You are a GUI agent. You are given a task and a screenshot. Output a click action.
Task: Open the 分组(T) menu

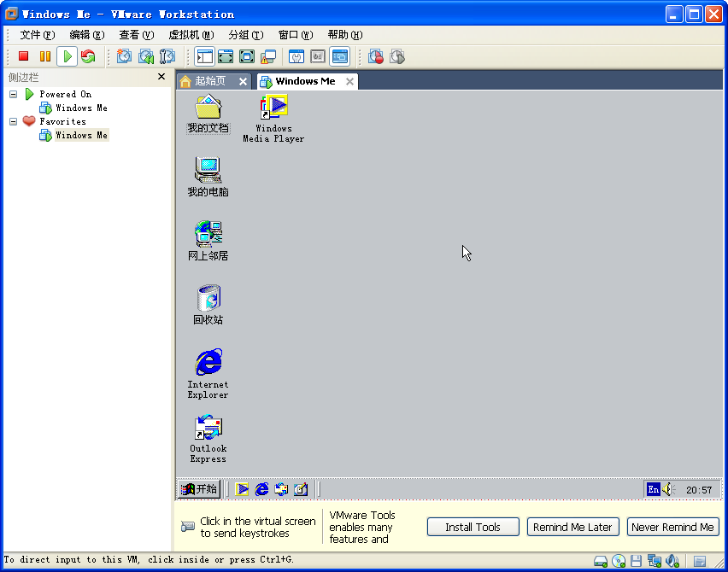(x=245, y=35)
